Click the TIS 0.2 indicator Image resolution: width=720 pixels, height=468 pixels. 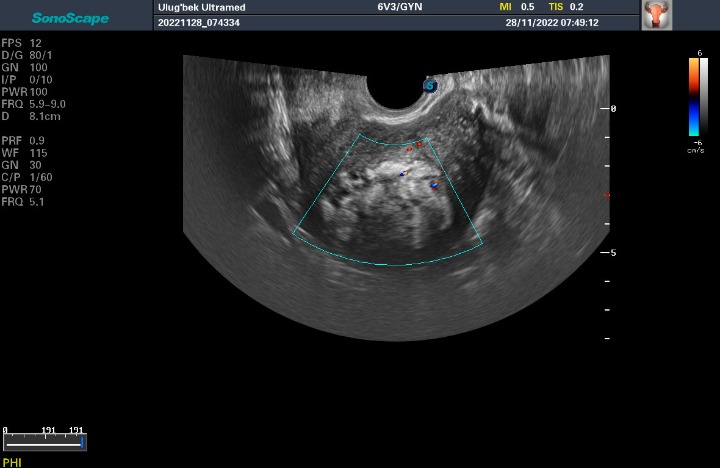[x=566, y=7]
